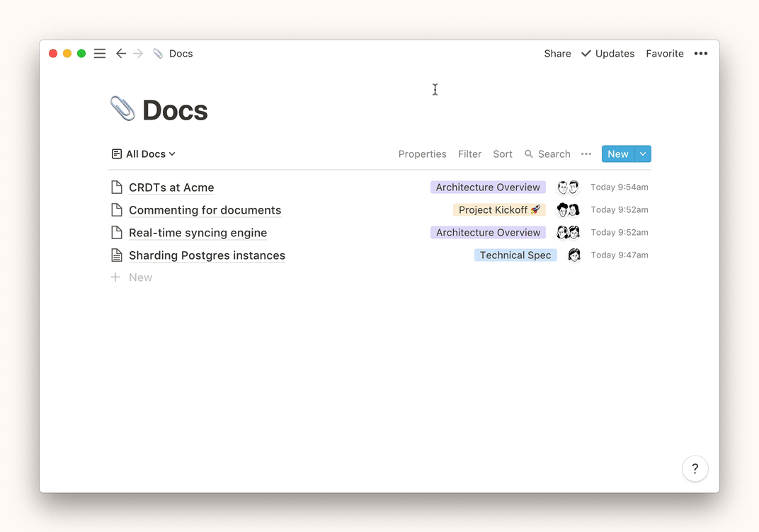The image size is (759, 532).
Task: Click the large paperclip page icon
Action: (x=122, y=110)
